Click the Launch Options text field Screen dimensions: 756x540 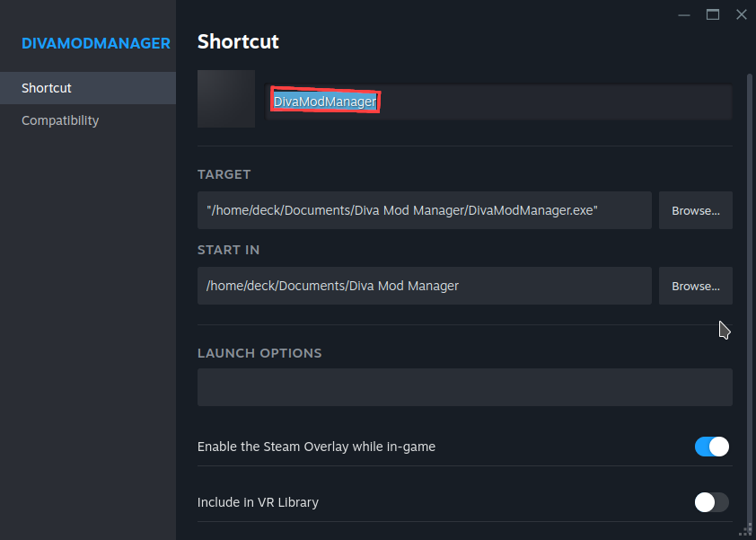(465, 387)
